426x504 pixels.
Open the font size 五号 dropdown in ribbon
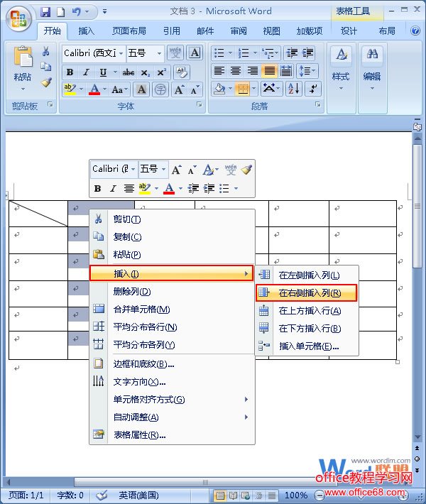159,53
